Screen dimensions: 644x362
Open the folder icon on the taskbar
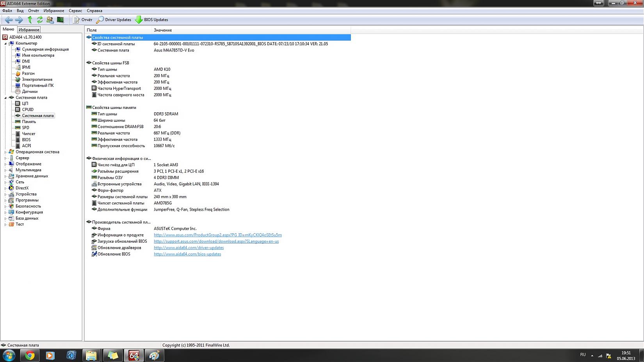(x=91, y=355)
